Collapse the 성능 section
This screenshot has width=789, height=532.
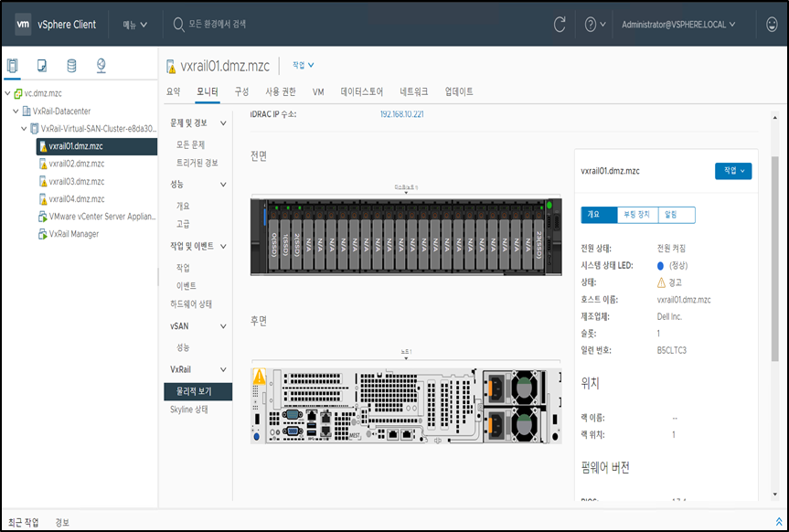point(223,185)
